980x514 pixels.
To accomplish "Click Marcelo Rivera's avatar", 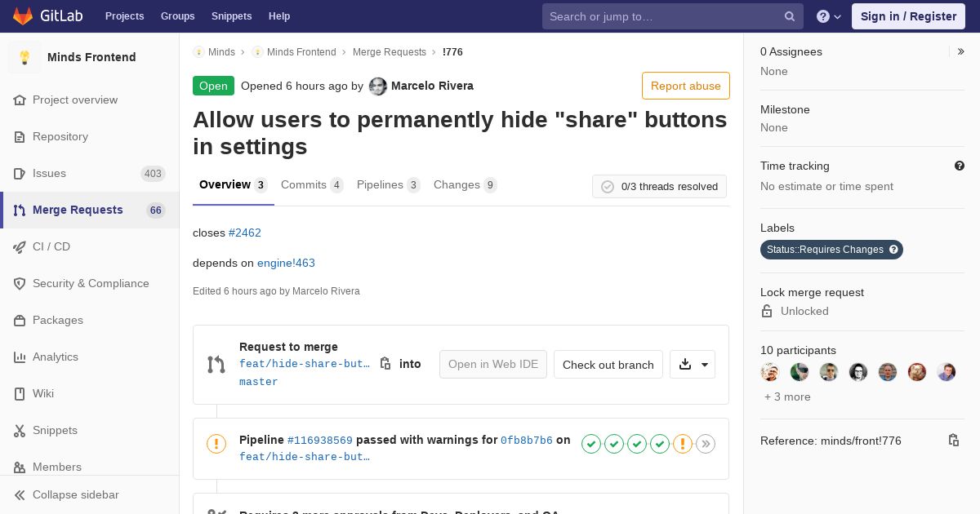I will [x=378, y=86].
